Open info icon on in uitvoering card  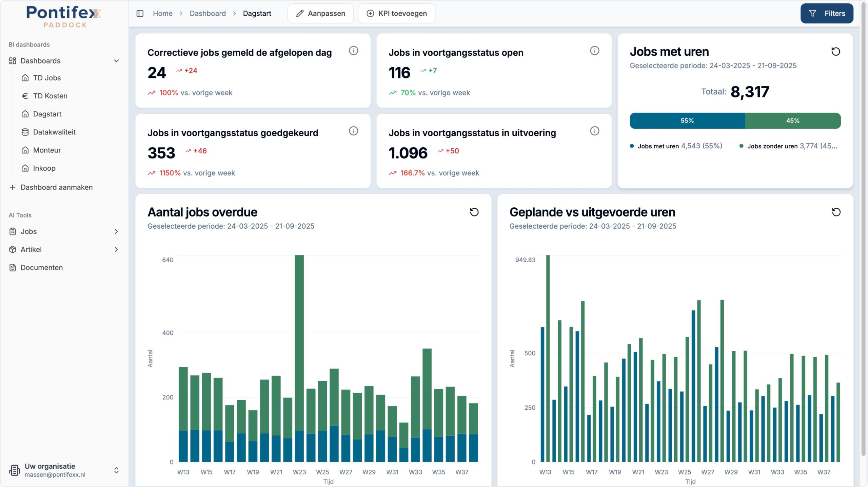(594, 131)
